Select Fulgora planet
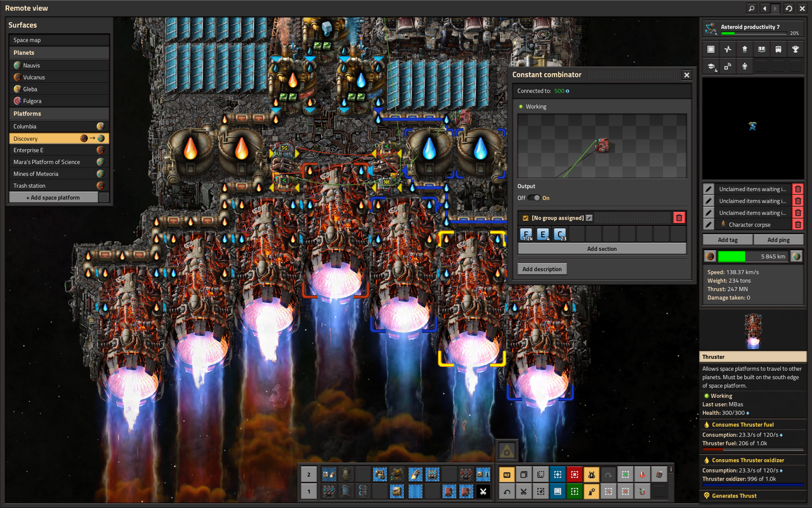The height and width of the screenshot is (508, 812). [59, 102]
